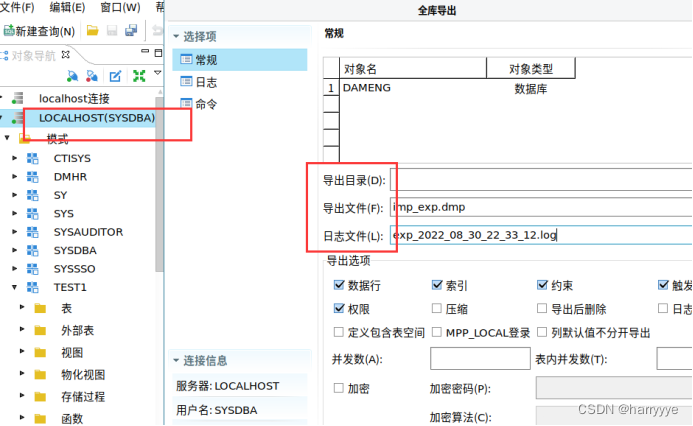Click the 对象类型 column header

coord(531,68)
